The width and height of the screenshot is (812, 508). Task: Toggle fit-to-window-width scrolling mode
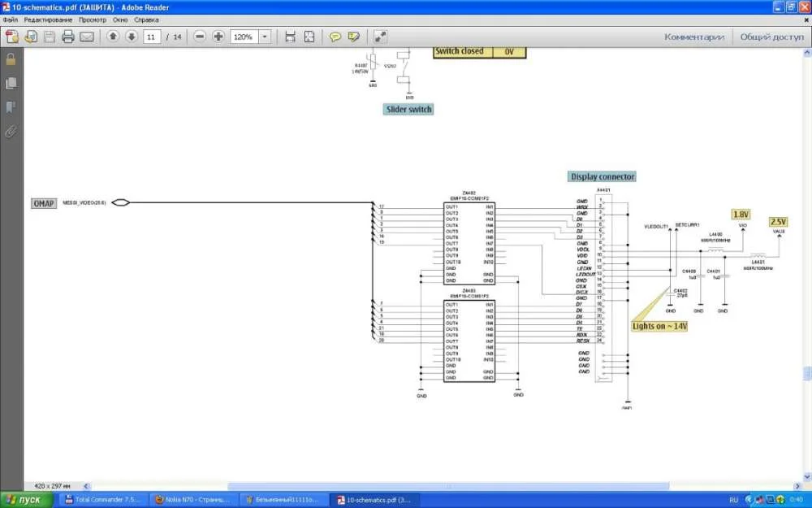point(290,37)
